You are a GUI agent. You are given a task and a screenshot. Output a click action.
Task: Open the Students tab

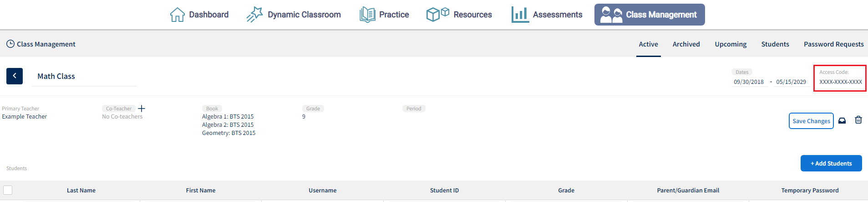coord(775,44)
